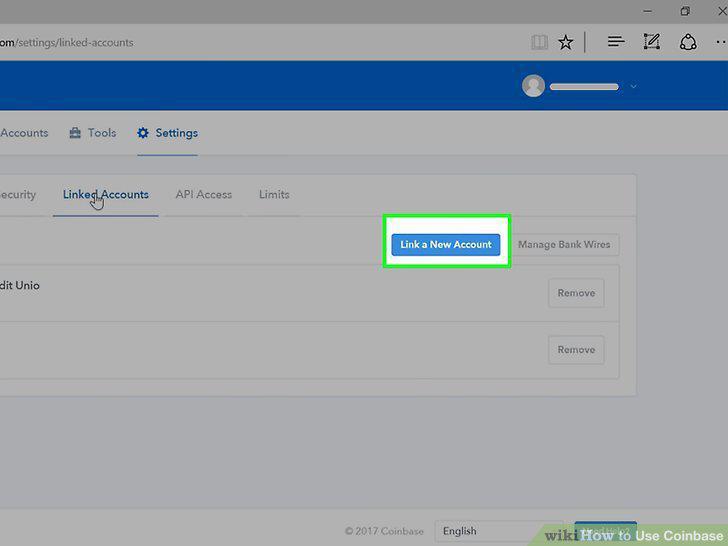Open the Share icon in browser toolbar

(x=688, y=42)
